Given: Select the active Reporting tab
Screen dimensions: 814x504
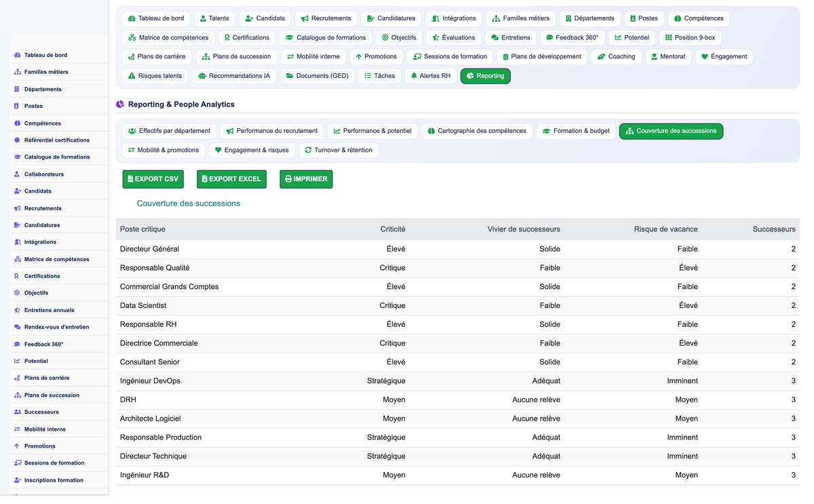Looking at the screenshot, I should point(486,76).
